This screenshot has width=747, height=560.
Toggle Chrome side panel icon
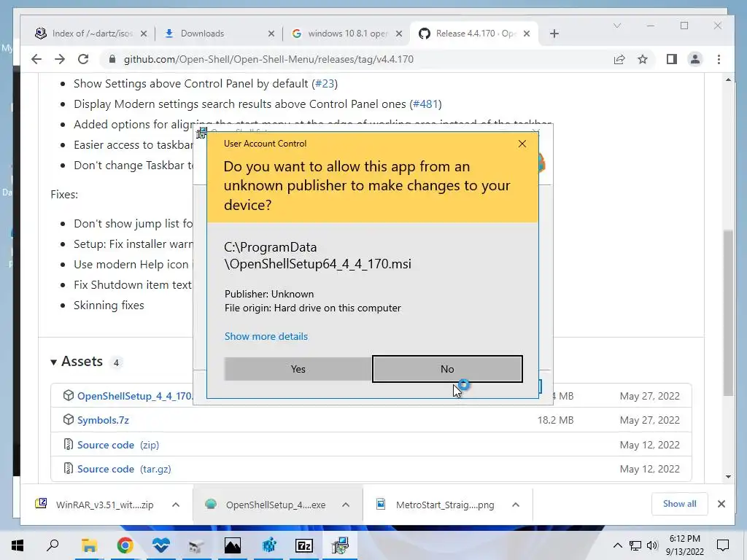click(672, 59)
